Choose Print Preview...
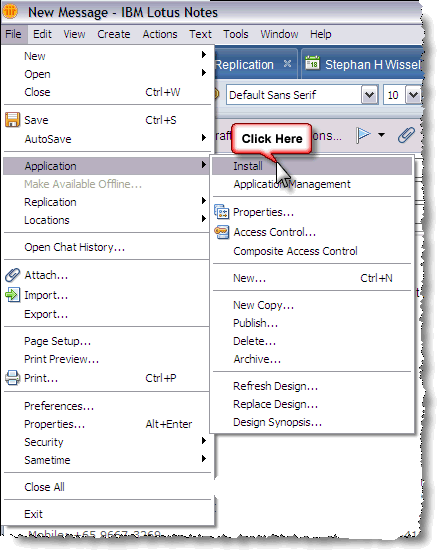This screenshot has height=550, width=439. click(107, 359)
